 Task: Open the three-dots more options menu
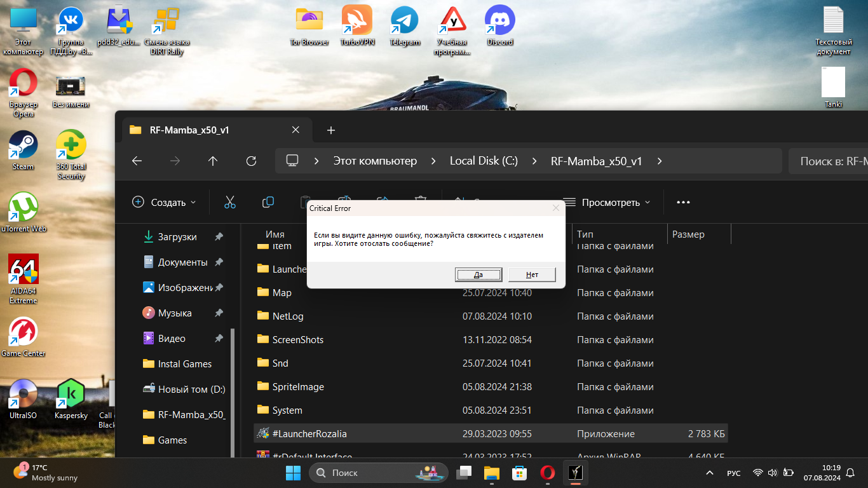click(683, 202)
